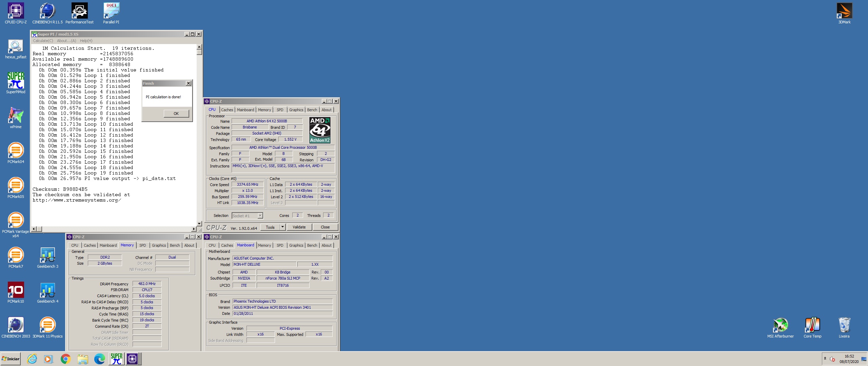Click the Tools button in CPU-Z

[270, 227]
